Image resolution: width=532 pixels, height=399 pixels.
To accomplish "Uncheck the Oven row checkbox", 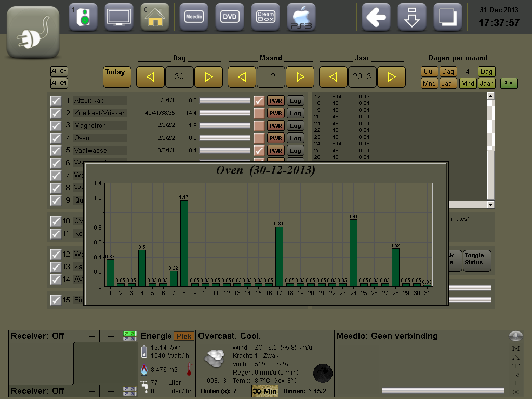I will (56, 138).
